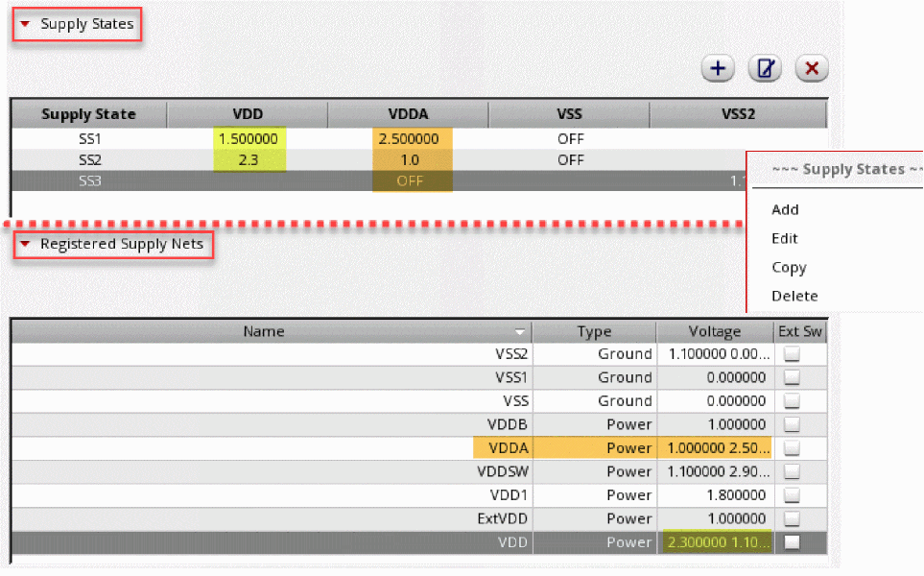This screenshot has height=576, width=924.
Task: Toggle Ext Sw checkbox for VSS2
Action: (x=792, y=353)
